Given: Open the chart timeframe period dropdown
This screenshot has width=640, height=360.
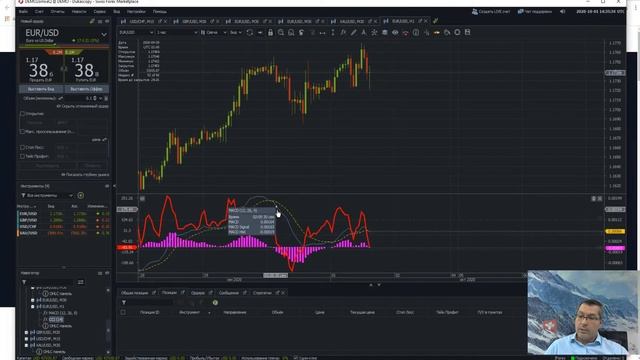Looking at the screenshot, I should tap(177, 32).
